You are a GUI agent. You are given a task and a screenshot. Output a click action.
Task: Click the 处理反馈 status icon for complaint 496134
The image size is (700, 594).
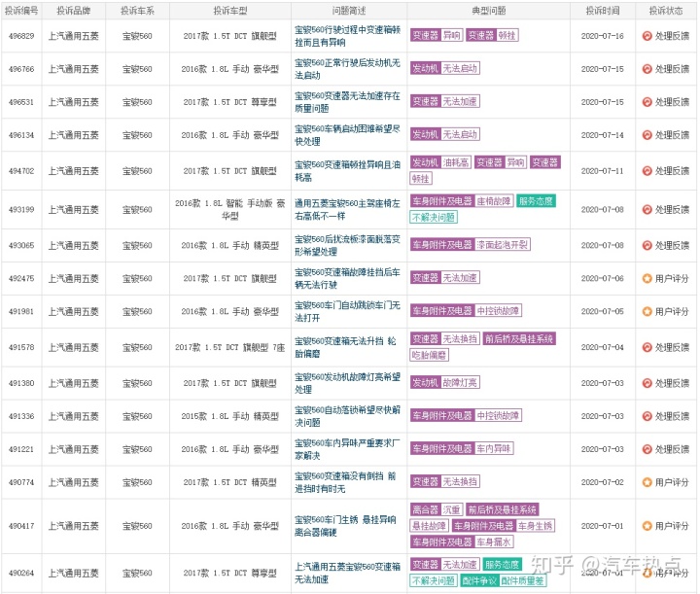click(647, 135)
